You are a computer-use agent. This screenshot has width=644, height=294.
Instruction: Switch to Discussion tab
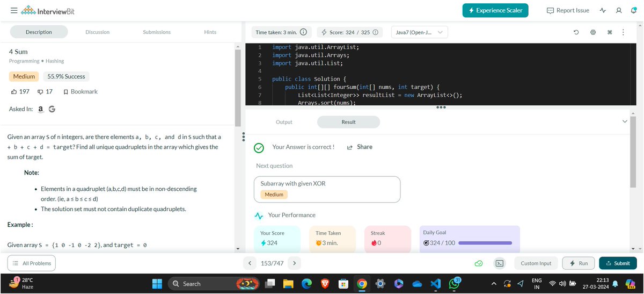point(98,32)
